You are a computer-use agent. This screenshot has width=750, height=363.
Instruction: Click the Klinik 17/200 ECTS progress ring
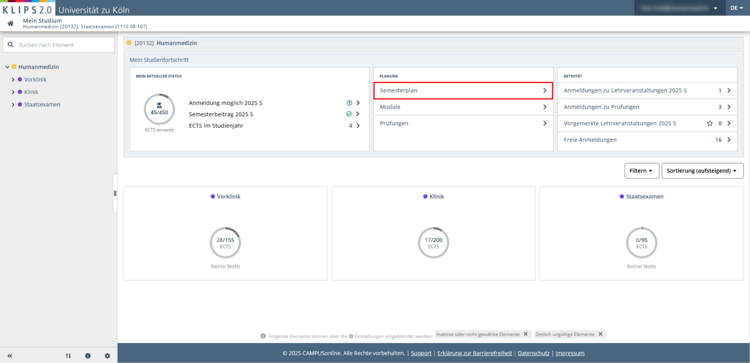pyautogui.click(x=433, y=243)
